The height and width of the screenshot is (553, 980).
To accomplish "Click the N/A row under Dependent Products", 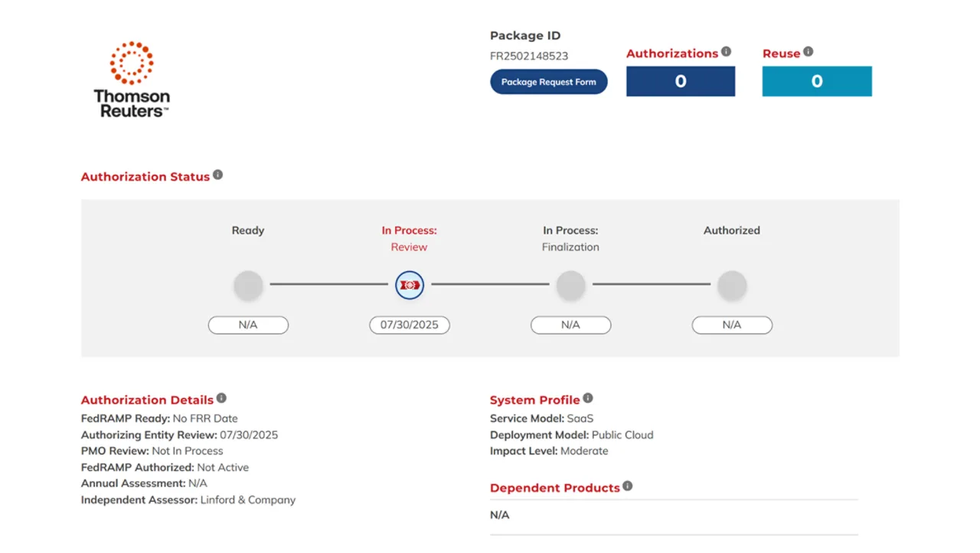I will (500, 515).
